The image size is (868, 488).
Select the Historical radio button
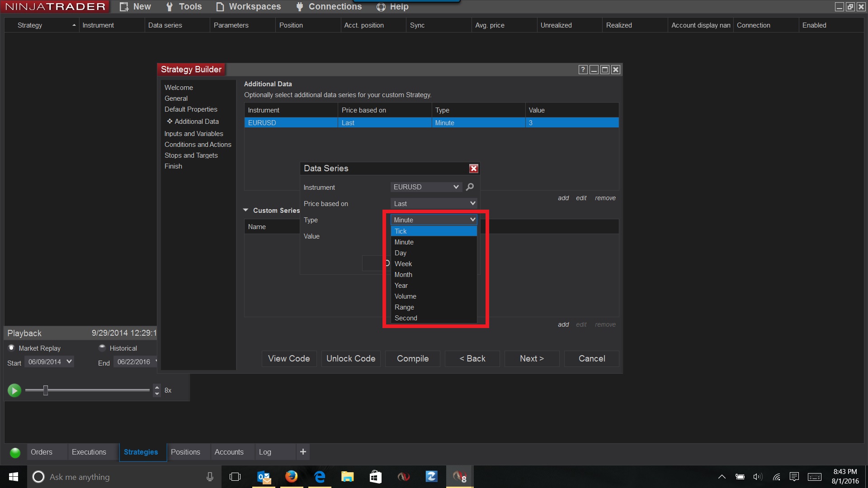[102, 348]
